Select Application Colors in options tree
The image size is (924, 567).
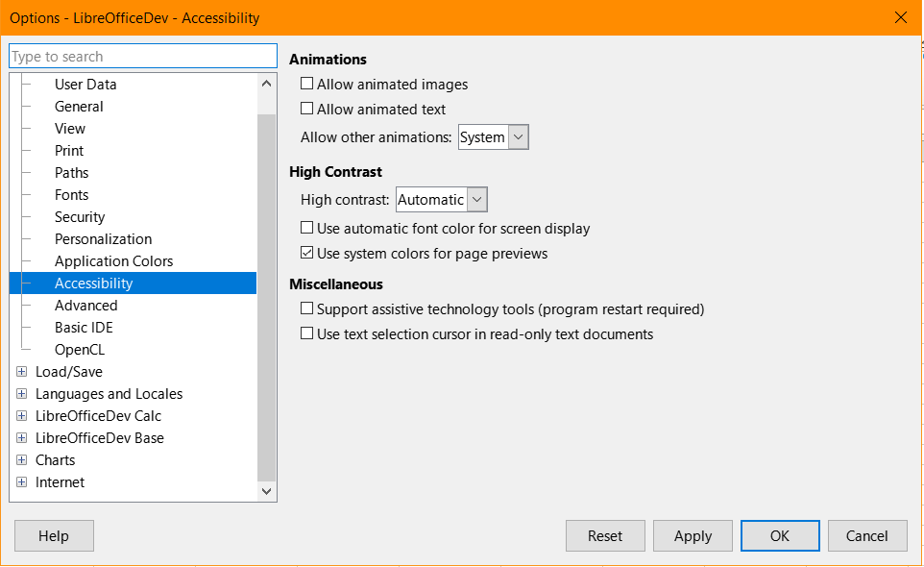pyautogui.click(x=113, y=261)
